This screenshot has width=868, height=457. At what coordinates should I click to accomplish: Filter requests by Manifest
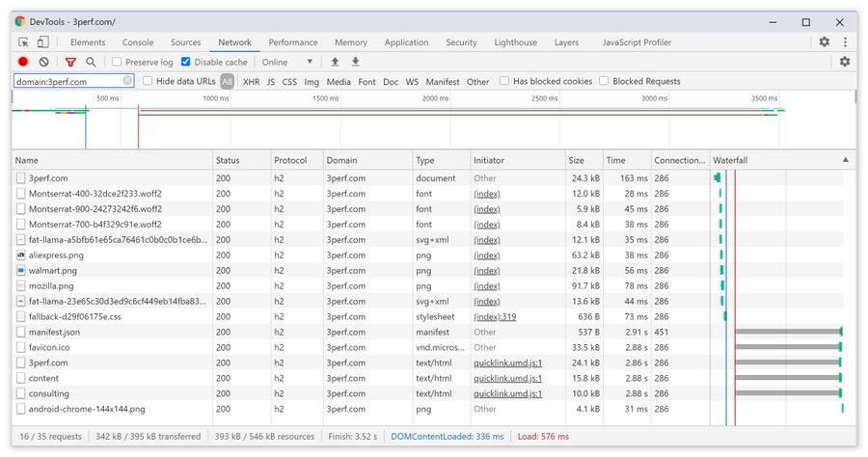tap(443, 81)
